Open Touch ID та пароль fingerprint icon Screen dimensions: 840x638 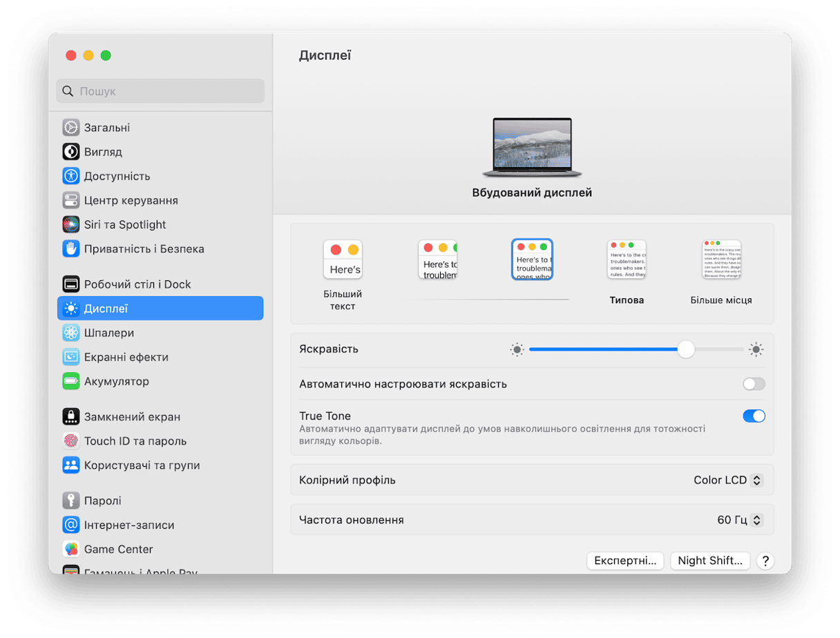pyautogui.click(x=71, y=441)
